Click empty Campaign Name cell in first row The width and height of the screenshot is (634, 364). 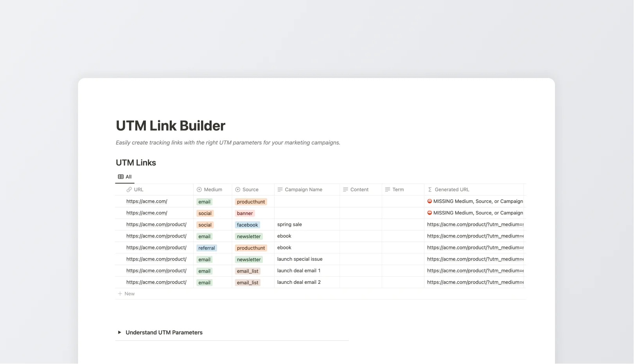point(307,201)
